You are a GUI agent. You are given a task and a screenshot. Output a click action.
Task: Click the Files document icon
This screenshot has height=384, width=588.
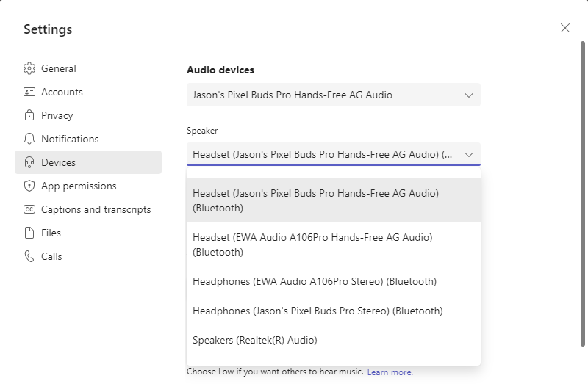pyautogui.click(x=29, y=233)
